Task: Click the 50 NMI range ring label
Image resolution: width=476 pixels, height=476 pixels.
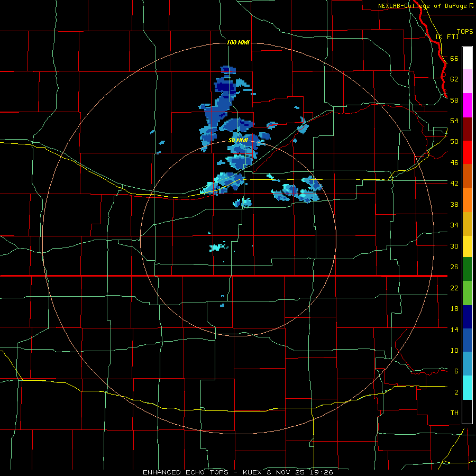Action: pos(239,140)
